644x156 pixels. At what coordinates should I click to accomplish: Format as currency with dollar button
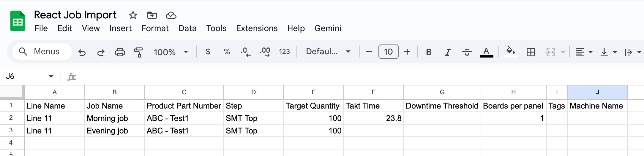tap(208, 52)
